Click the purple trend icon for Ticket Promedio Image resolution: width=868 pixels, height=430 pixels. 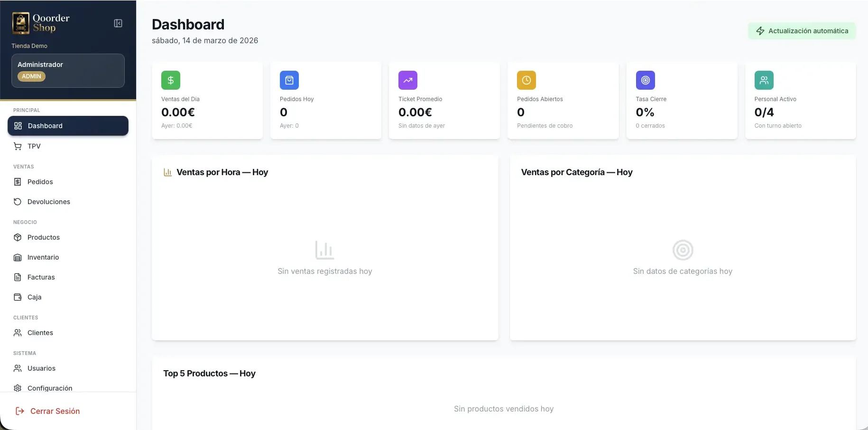408,80
